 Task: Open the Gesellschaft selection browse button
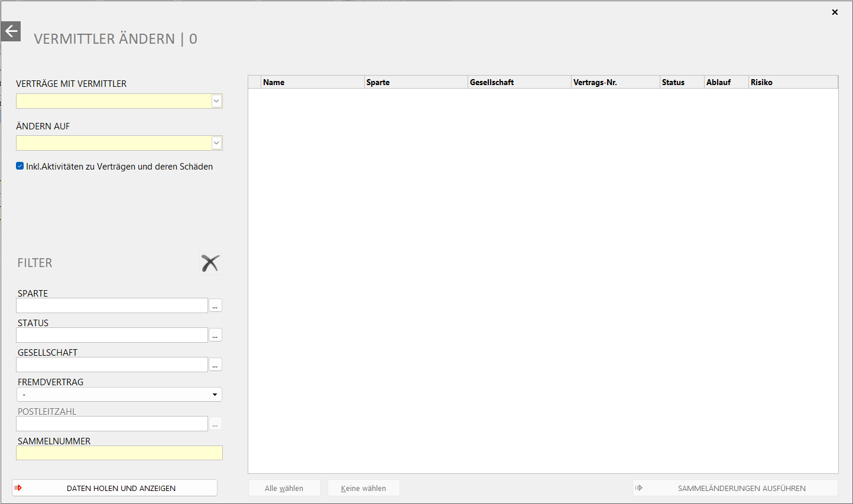point(215,365)
